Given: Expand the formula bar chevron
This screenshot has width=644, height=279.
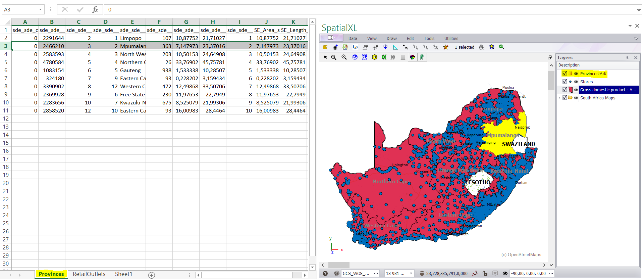Looking at the screenshot, I should pyautogui.click(x=639, y=10).
